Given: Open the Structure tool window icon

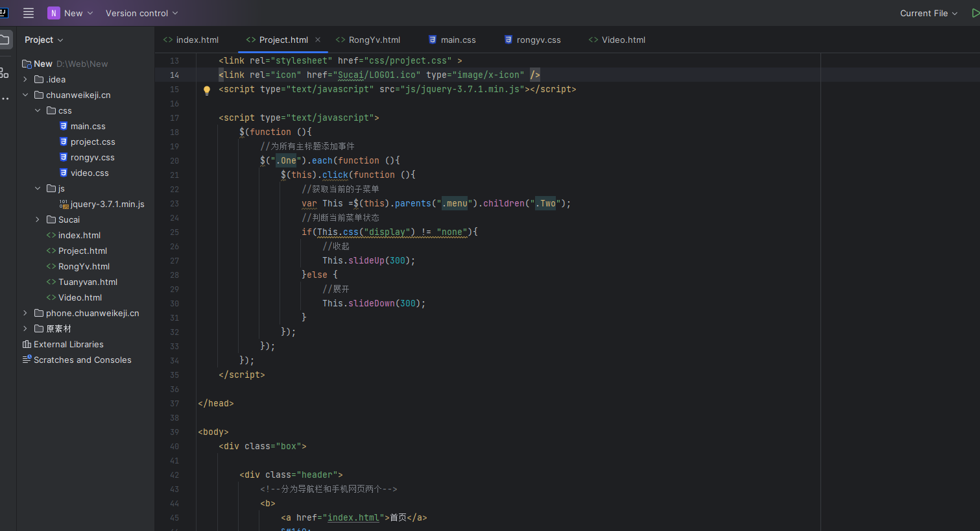Looking at the screenshot, I should (x=5, y=73).
